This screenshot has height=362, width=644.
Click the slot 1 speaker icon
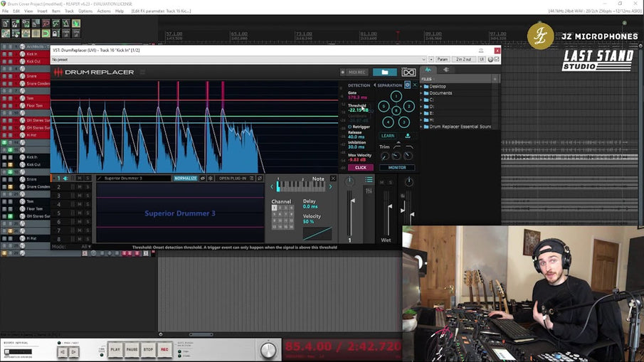(x=65, y=178)
